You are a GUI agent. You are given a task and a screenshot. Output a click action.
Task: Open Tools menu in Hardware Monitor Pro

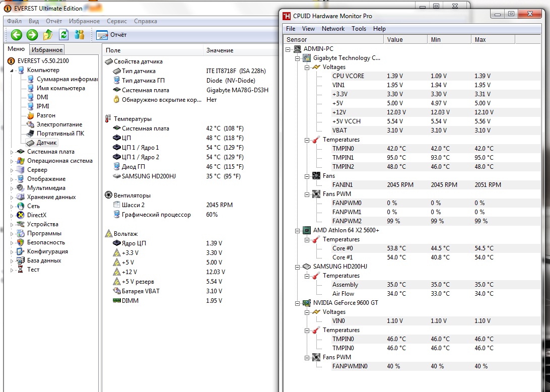click(x=359, y=29)
